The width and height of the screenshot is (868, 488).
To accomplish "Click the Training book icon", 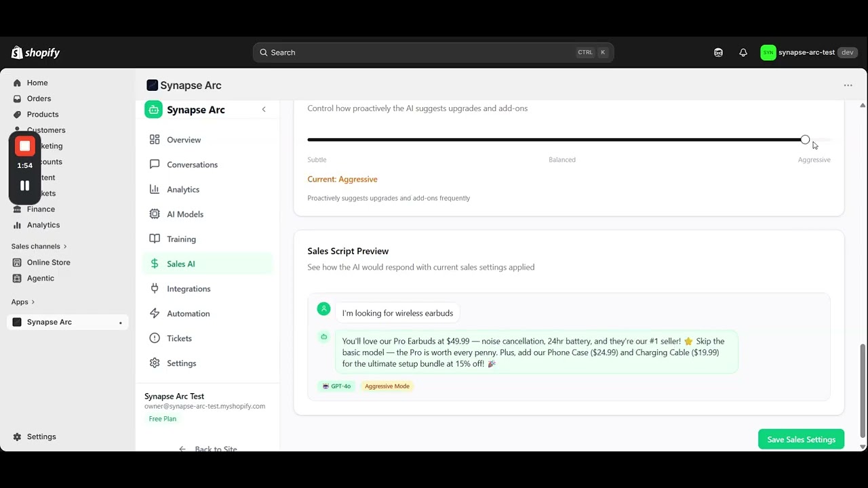I will point(155,239).
